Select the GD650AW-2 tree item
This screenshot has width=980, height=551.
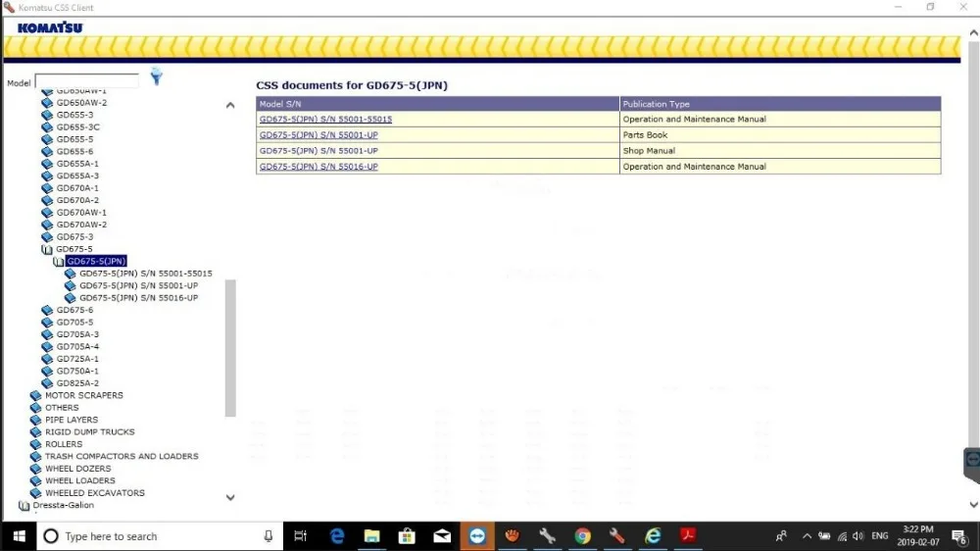pyautogui.click(x=81, y=103)
